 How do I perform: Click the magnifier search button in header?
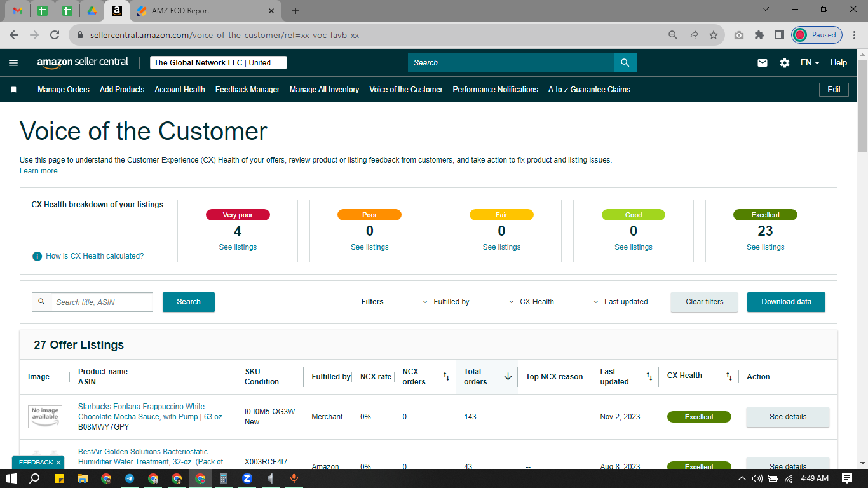coord(625,62)
